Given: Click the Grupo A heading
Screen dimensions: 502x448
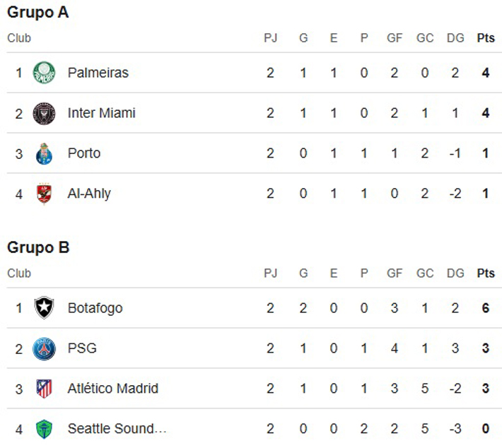Looking at the screenshot, I should (38, 13).
